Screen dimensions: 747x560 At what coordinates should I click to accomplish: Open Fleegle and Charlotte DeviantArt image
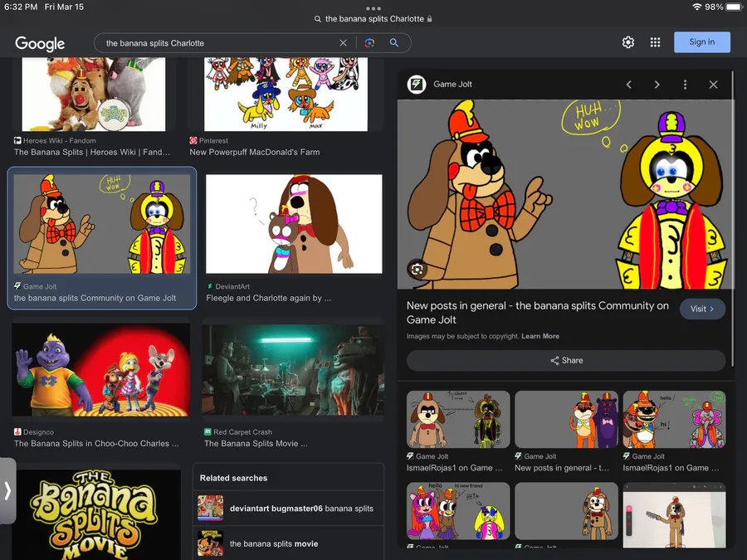[294, 224]
